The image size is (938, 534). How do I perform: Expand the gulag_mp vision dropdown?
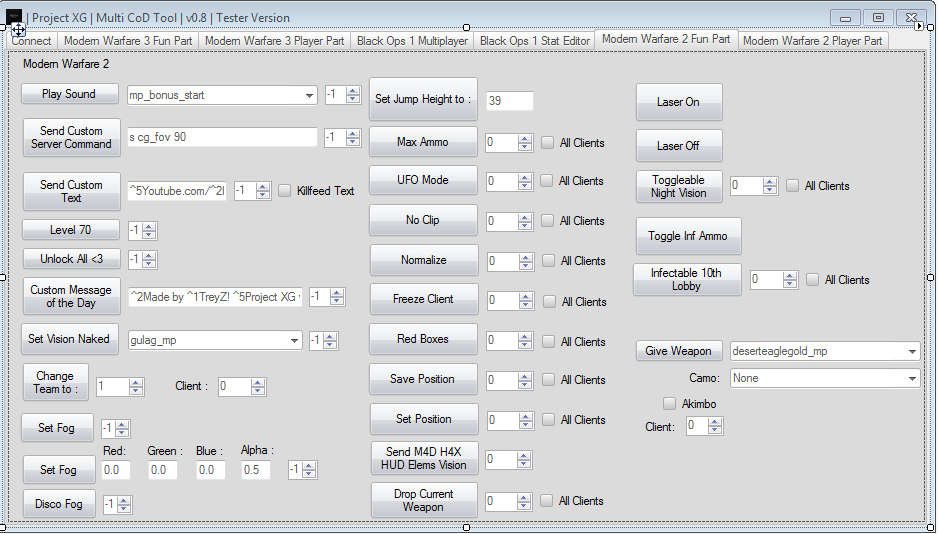click(x=215, y=340)
